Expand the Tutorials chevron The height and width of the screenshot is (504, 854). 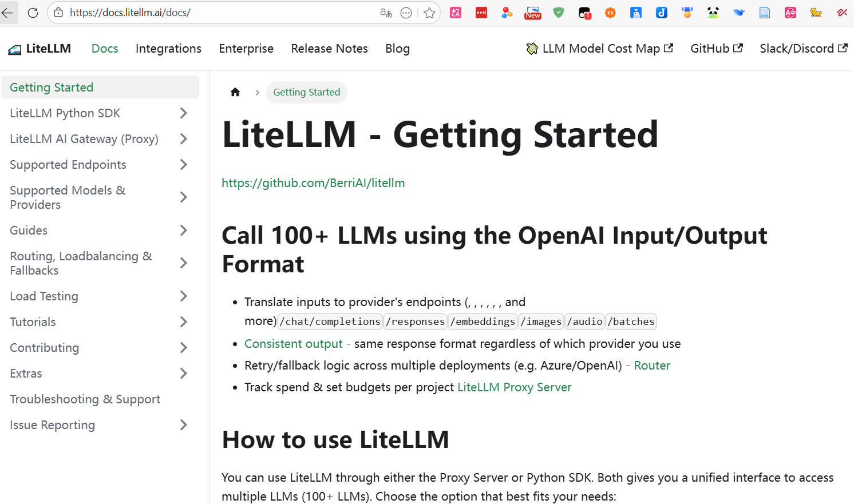tap(183, 322)
